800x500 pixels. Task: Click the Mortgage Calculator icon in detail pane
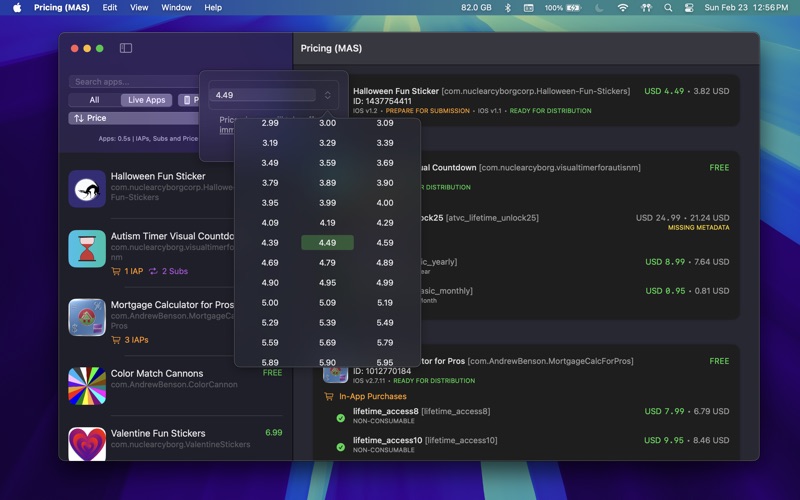[x=335, y=375]
